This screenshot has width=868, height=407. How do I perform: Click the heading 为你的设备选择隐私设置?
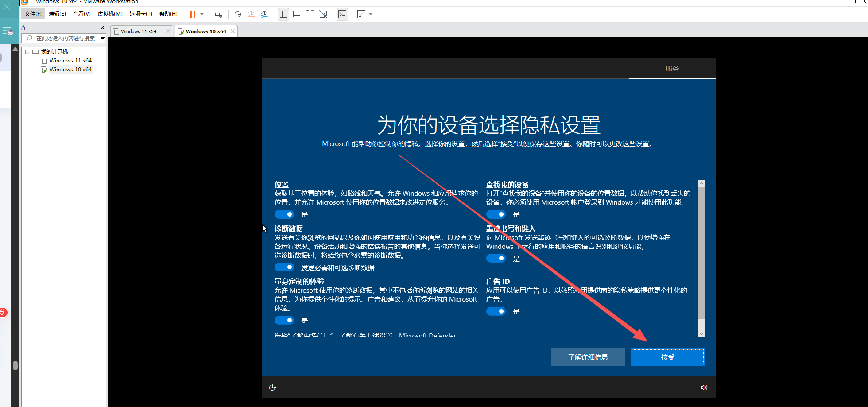pos(489,125)
